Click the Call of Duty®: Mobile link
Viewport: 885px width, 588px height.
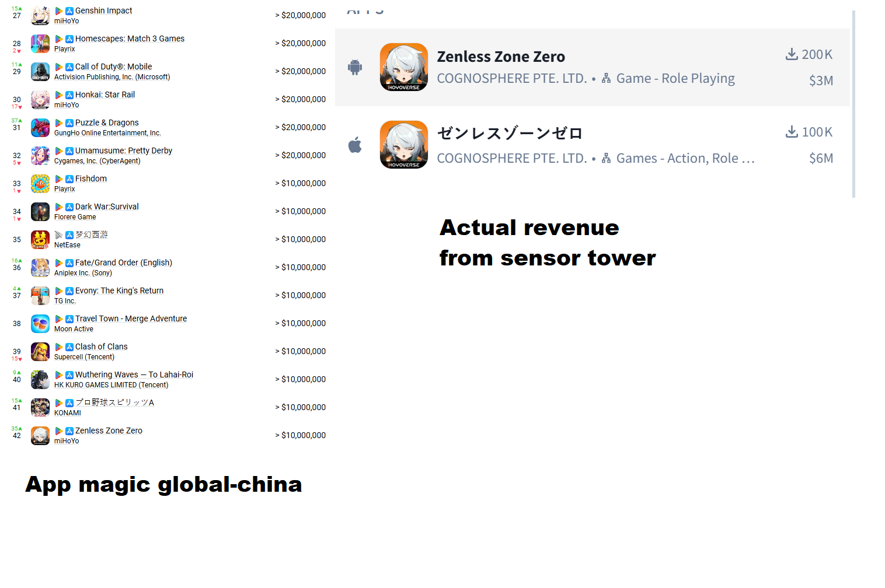click(x=113, y=67)
